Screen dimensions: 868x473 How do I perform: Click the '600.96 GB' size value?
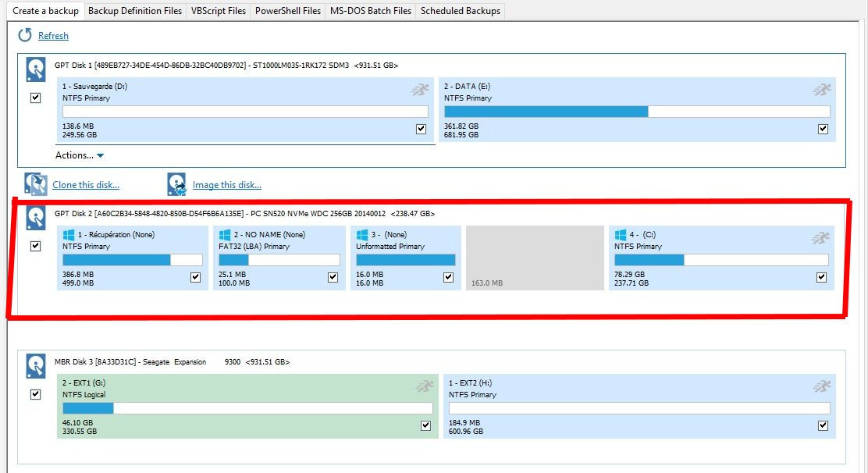click(465, 432)
